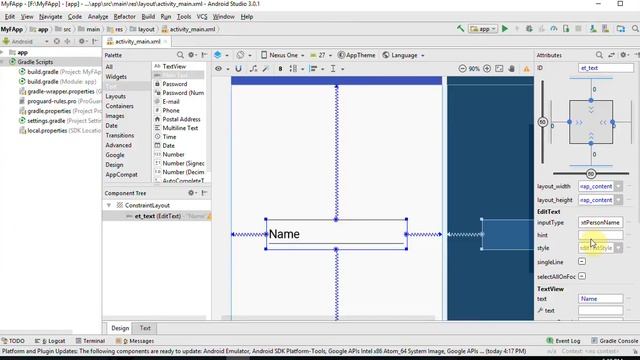The image size is (640, 360).
Task: Select the Layouts palette category
Action: point(116,96)
